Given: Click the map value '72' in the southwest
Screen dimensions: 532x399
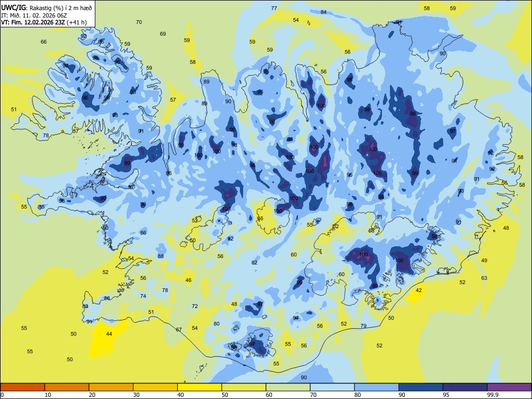Looking at the screenshot, I should pos(195,306).
